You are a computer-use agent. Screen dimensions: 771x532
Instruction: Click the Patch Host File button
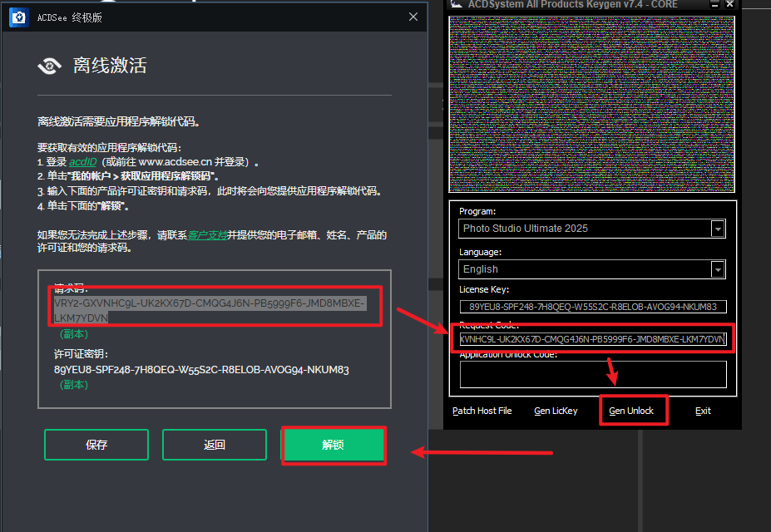point(482,411)
